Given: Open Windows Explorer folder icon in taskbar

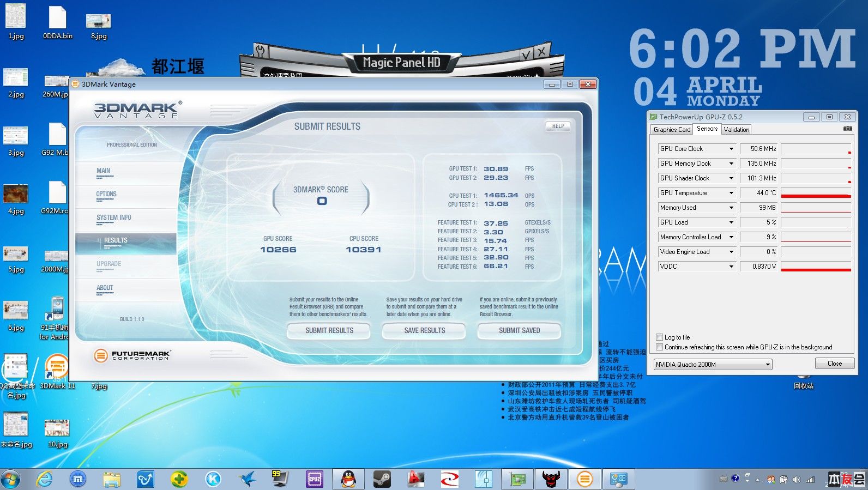Looking at the screenshot, I should pos(112,479).
